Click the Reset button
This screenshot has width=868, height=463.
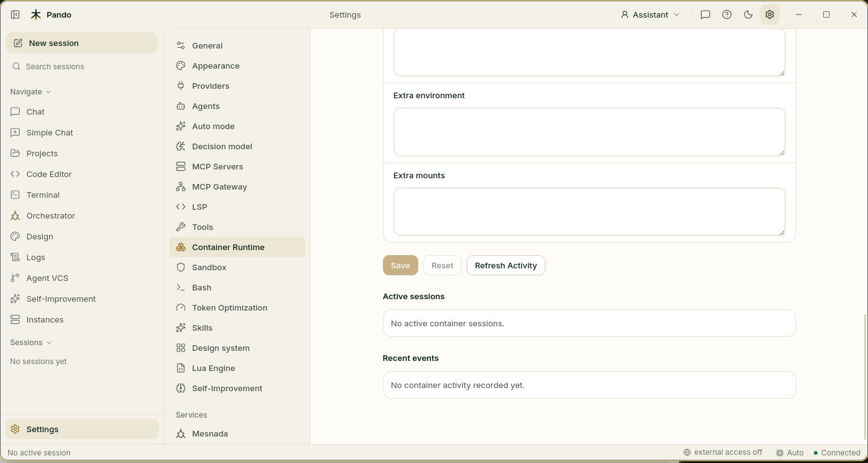[442, 265]
